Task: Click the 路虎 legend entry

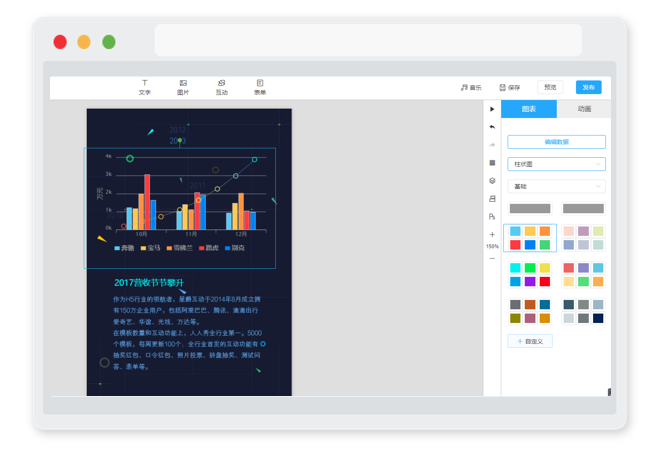Action: click(x=209, y=248)
